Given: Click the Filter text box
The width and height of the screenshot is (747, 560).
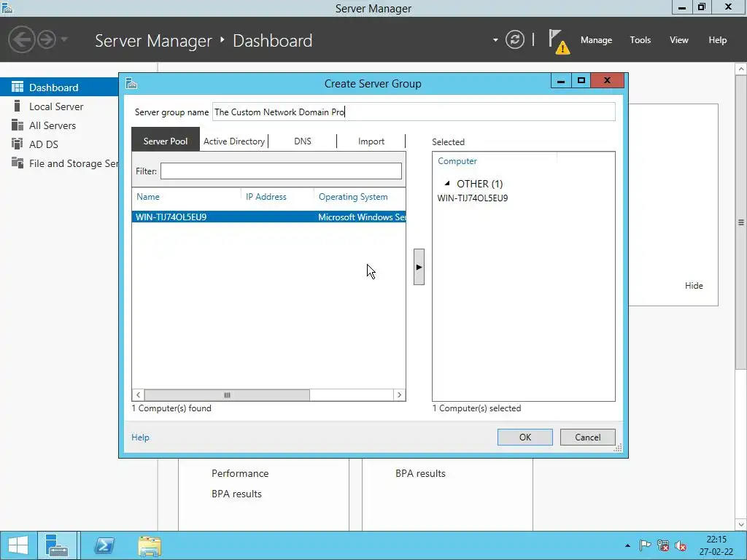Looking at the screenshot, I should (281, 171).
